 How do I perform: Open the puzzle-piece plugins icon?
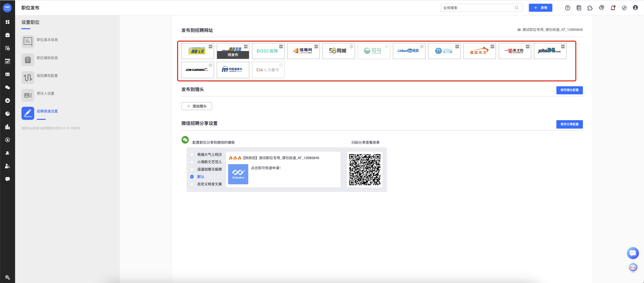pos(590,8)
